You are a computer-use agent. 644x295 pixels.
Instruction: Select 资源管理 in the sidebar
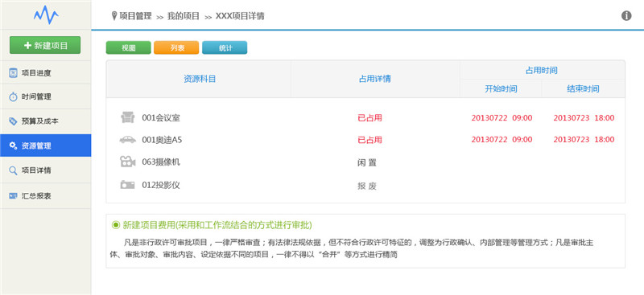tap(46, 145)
